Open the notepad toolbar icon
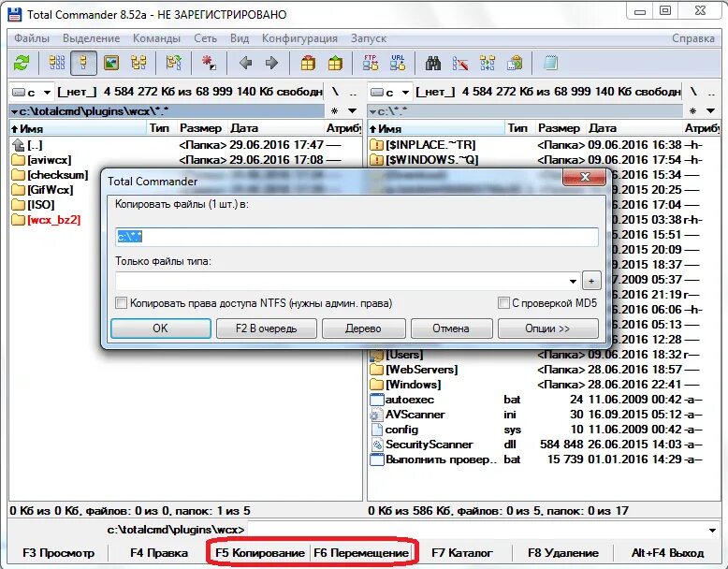Screen dimensions: 728x569 click(550, 63)
